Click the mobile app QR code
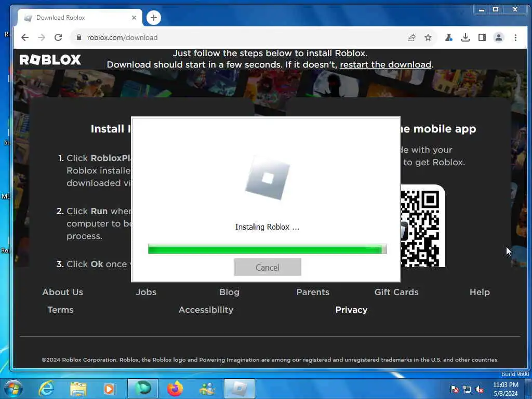Viewport: 532px width, 399px height. tap(423, 227)
